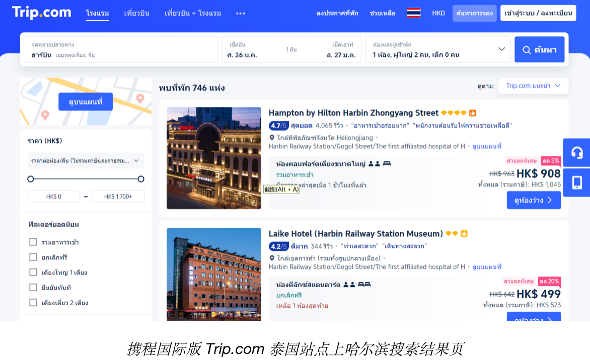Open the HKD currency selector
This screenshot has width=590, height=364.
point(438,13)
